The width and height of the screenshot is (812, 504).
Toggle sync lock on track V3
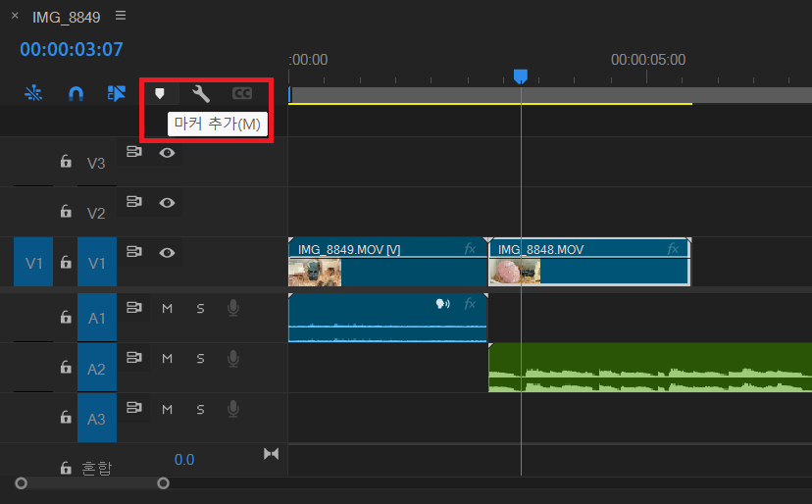pos(134,152)
